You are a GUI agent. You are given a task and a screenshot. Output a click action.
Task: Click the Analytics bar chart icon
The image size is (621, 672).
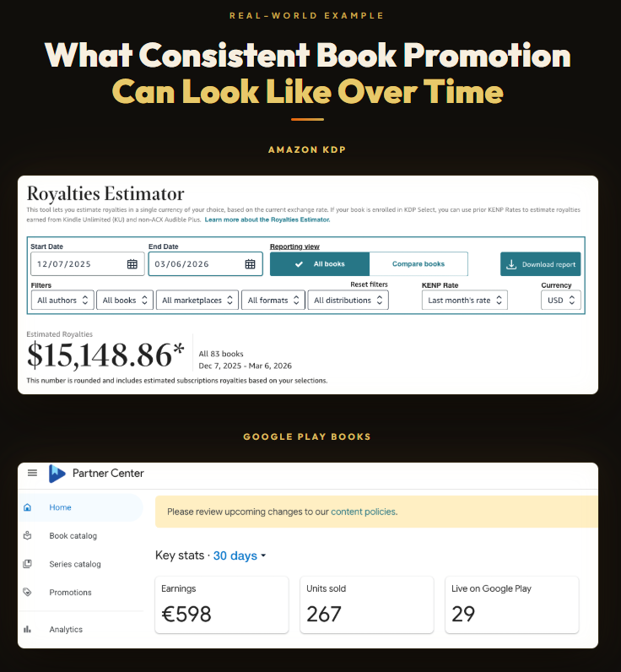(x=28, y=630)
